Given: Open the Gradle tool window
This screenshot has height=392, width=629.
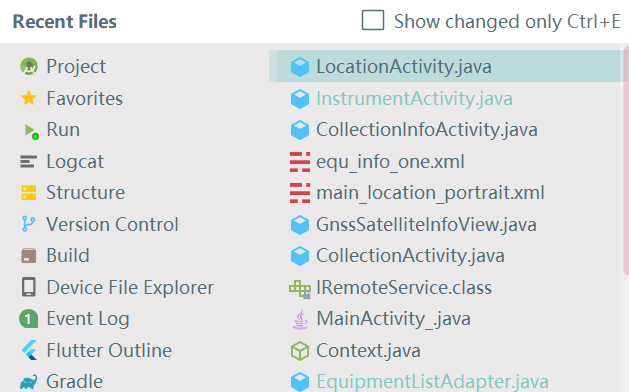Looking at the screenshot, I should pyautogui.click(x=75, y=382).
